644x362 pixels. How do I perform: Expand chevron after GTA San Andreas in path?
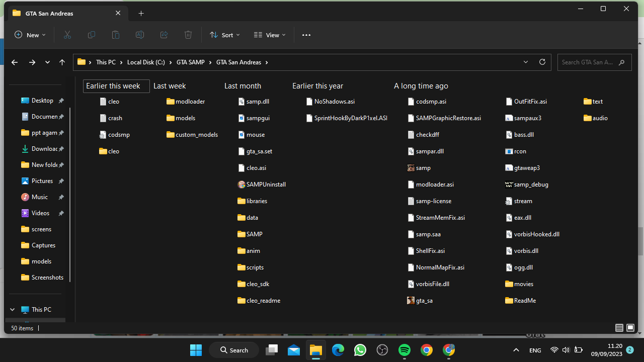(x=267, y=62)
